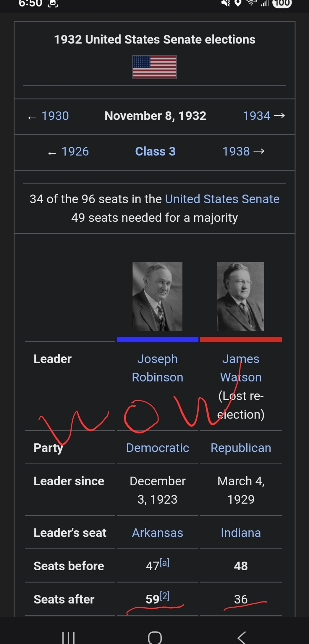Open the 1930 previous election link
309x644 pixels.
tap(55, 116)
